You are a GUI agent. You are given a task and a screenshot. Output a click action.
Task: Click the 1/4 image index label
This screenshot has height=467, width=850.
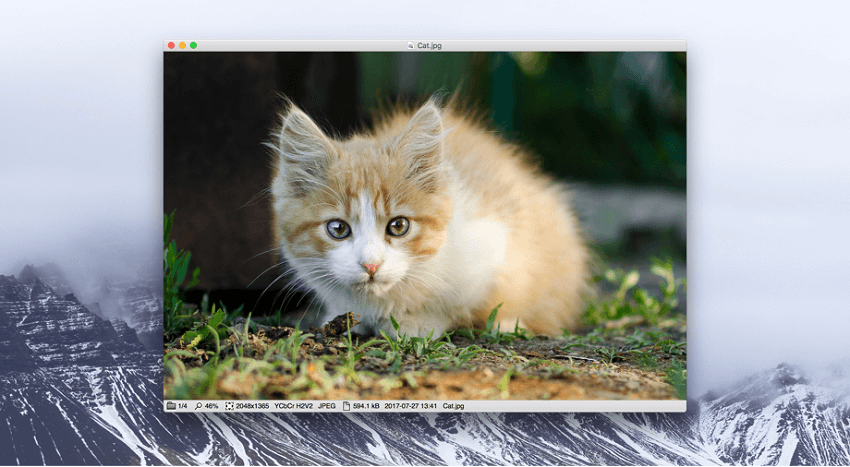pos(183,406)
